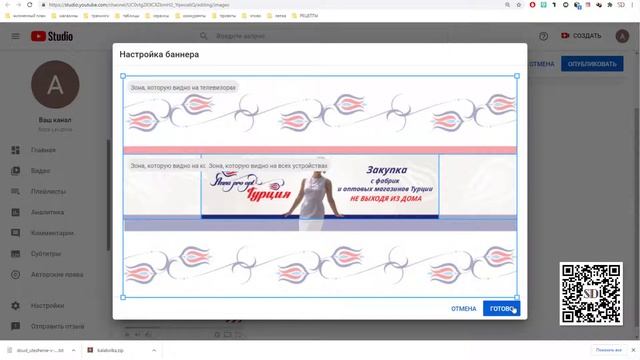Screen dimensions: 640x360
Task: Click the search magnifier icon
Action: (x=203, y=36)
